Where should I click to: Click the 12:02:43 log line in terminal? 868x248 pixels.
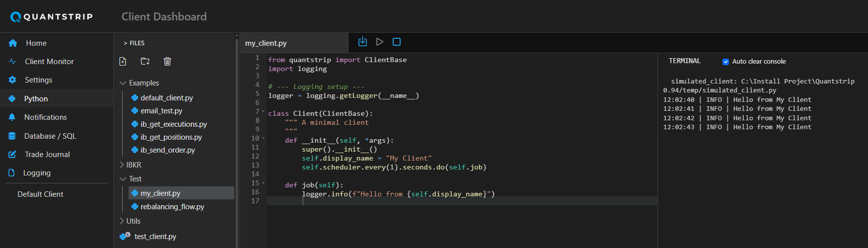737,127
